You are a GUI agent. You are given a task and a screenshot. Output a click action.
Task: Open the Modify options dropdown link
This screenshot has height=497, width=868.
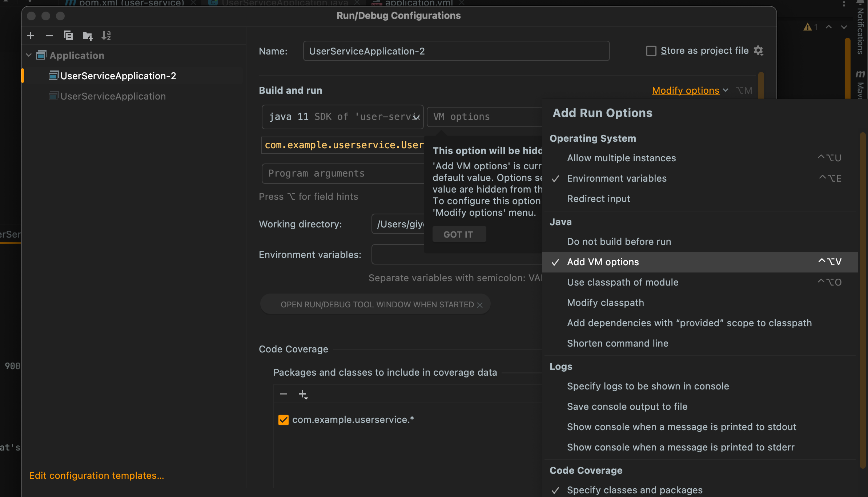pos(690,90)
